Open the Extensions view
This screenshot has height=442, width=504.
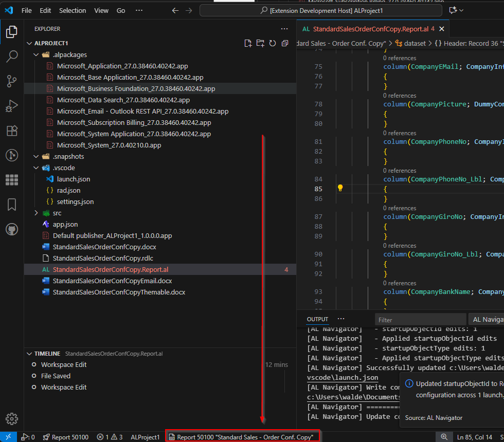(x=11, y=131)
